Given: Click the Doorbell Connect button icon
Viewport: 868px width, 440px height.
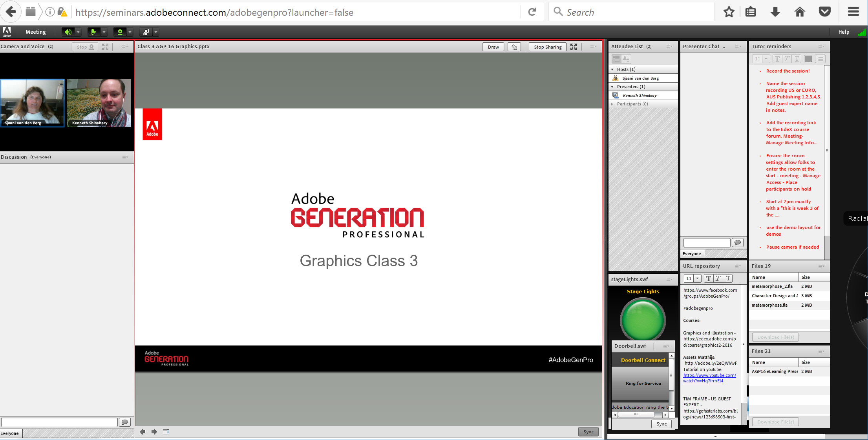Looking at the screenshot, I should click(x=643, y=360).
